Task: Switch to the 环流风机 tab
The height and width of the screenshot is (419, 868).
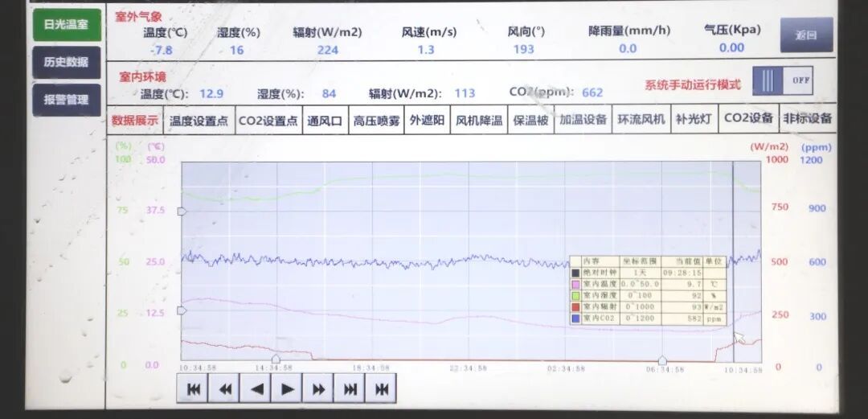Action: coord(641,120)
